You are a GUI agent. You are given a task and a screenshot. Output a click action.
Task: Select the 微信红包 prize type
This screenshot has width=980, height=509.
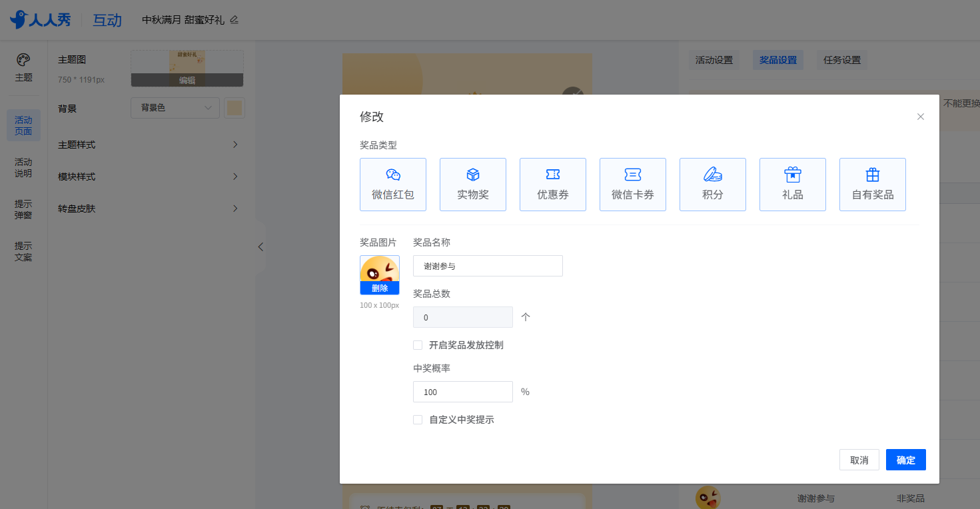[x=393, y=185]
